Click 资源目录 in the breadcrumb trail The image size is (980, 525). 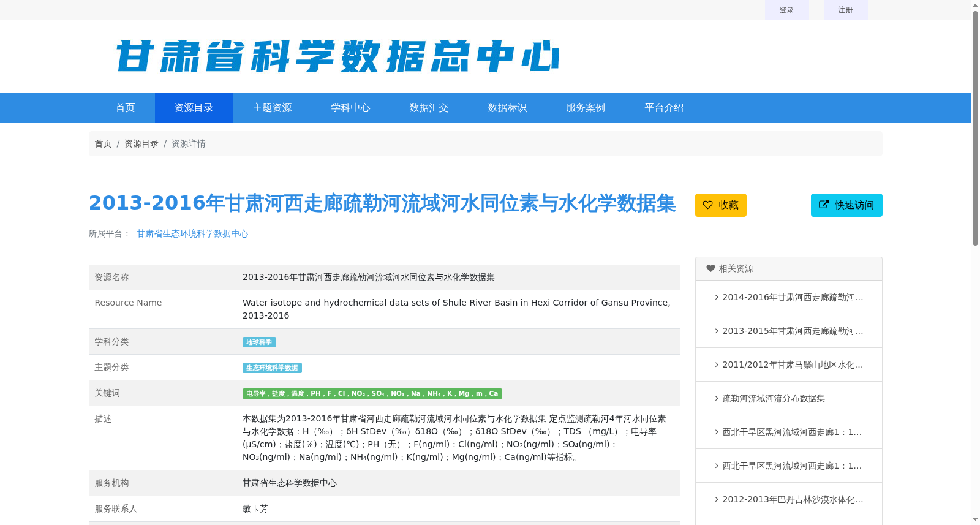click(141, 143)
